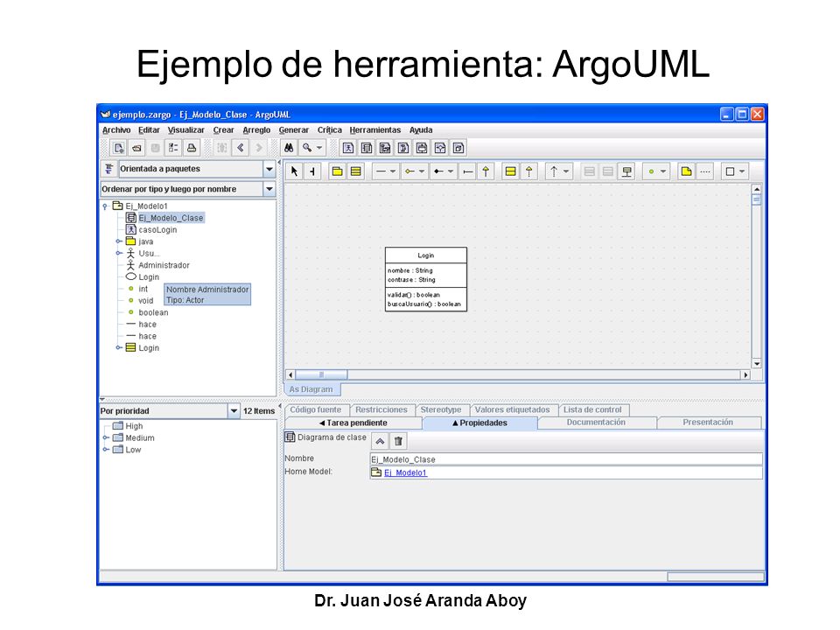Open the Rectangle shape tool dropdown

742,171
